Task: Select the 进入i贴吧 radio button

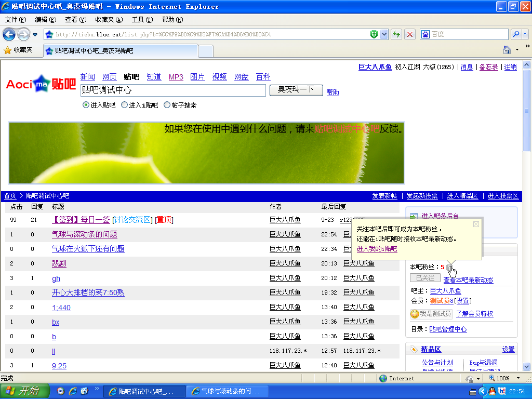Action: coord(124,105)
